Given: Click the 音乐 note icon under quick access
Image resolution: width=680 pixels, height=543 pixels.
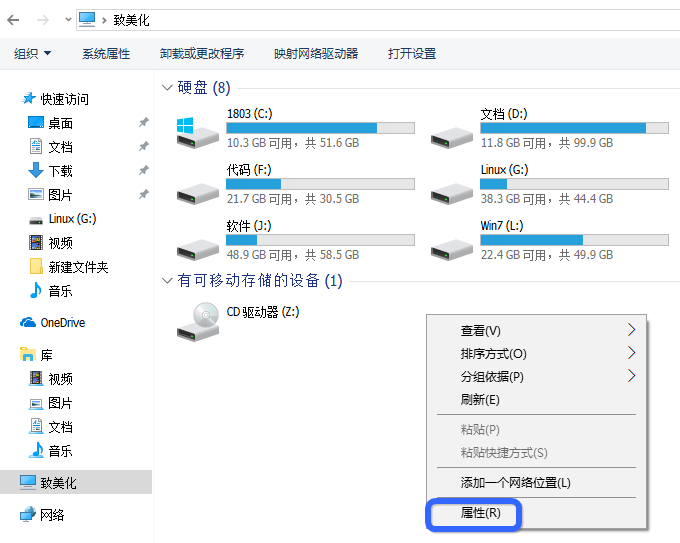Looking at the screenshot, I should click(36, 290).
